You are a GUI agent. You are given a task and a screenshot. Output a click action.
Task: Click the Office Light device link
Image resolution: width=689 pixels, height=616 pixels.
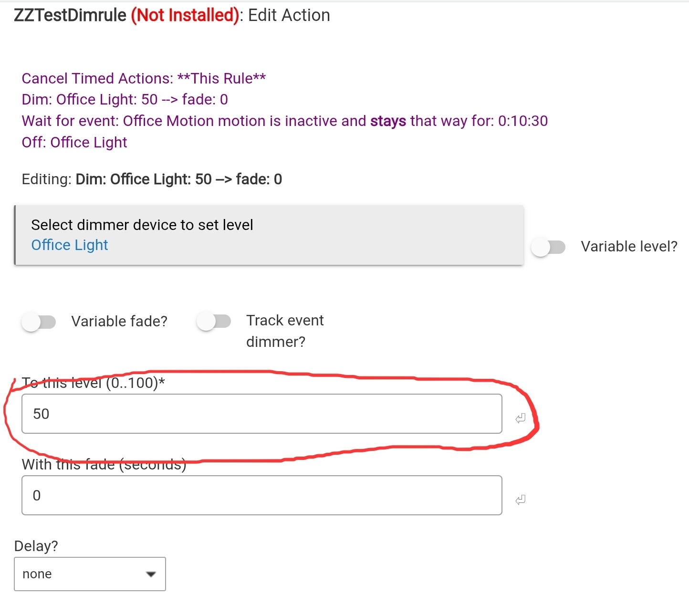(x=70, y=245)
